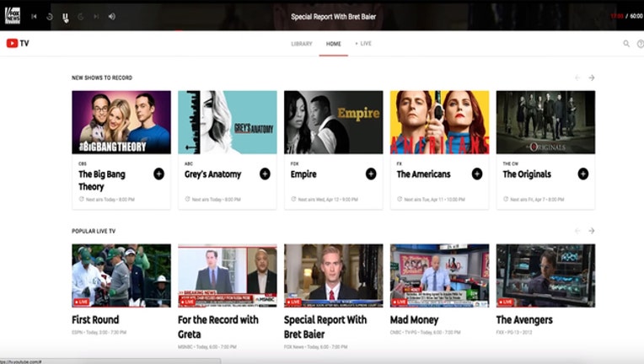644x364 pixels.
Task: Open the Grey's Anatomy poster
Action: [227, 122]
